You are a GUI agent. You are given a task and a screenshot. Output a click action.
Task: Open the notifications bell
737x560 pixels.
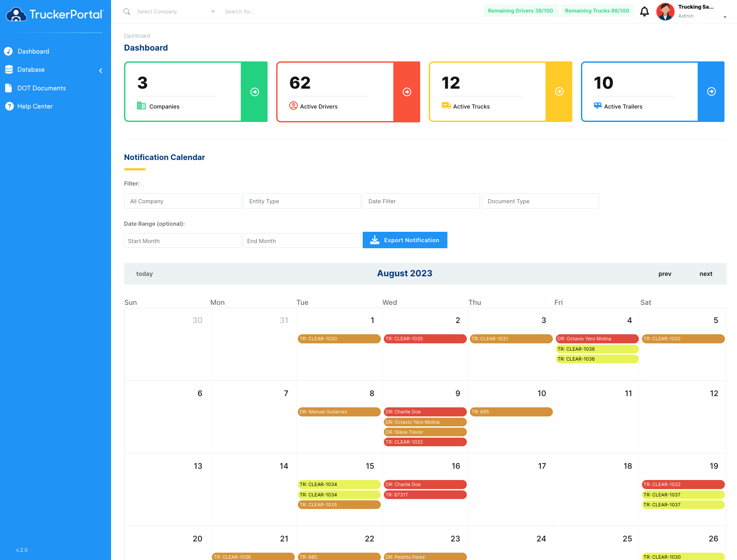[644, 12]
